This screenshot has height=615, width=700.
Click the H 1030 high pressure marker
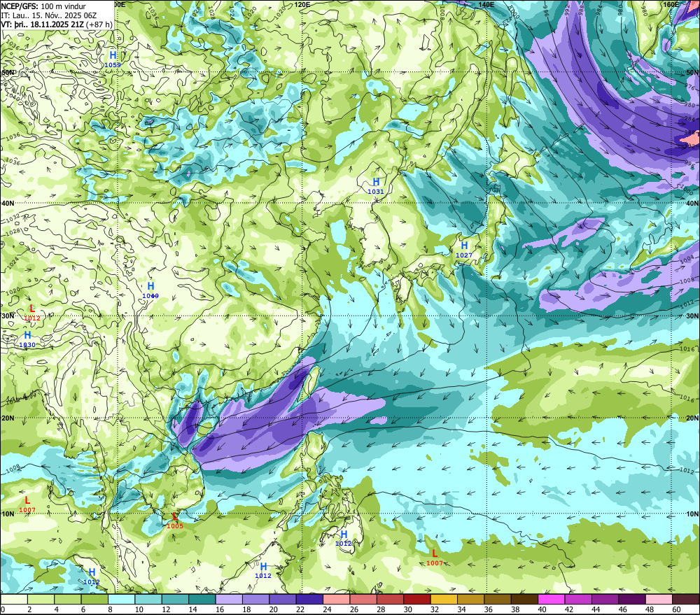tap(27, 339)
